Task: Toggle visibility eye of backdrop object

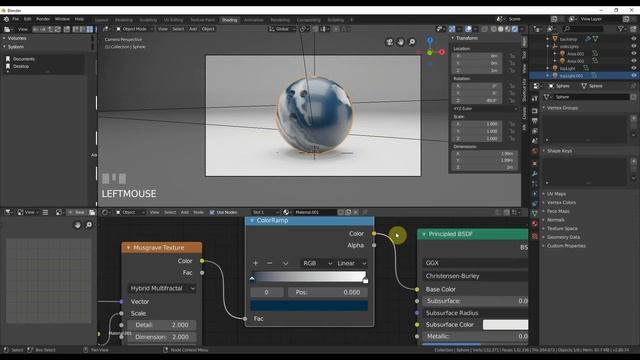Action: [x=633, y=39]
